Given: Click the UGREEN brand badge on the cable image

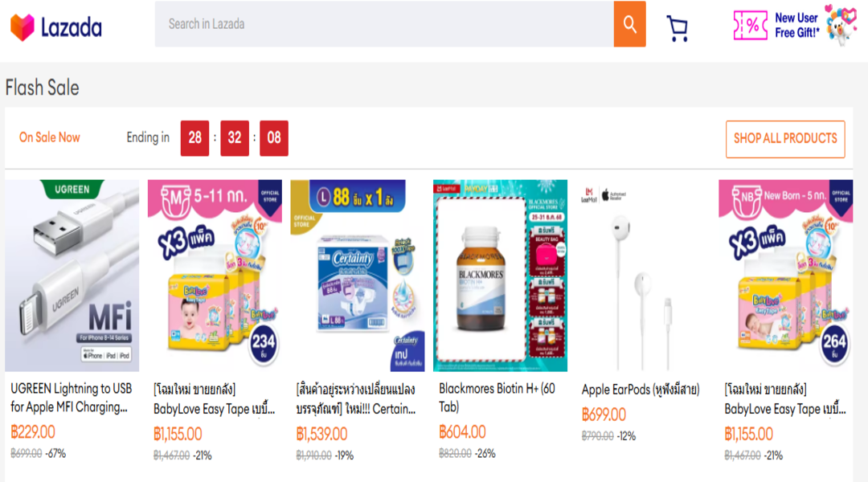Looking at the screenshot, I should click(x=72, y=189).
